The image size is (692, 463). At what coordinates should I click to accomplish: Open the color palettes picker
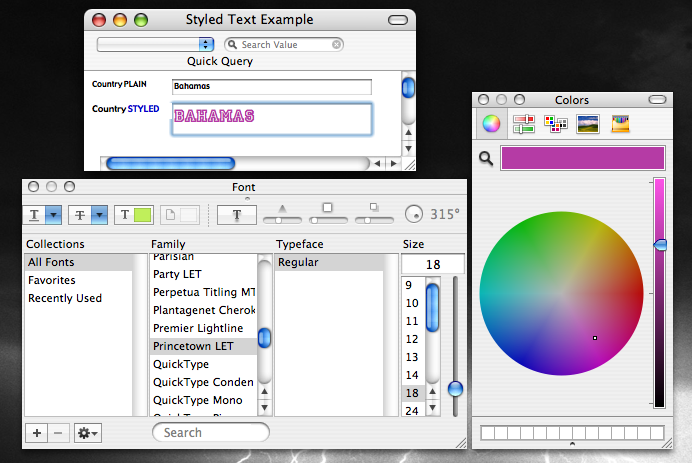(555, 124)
